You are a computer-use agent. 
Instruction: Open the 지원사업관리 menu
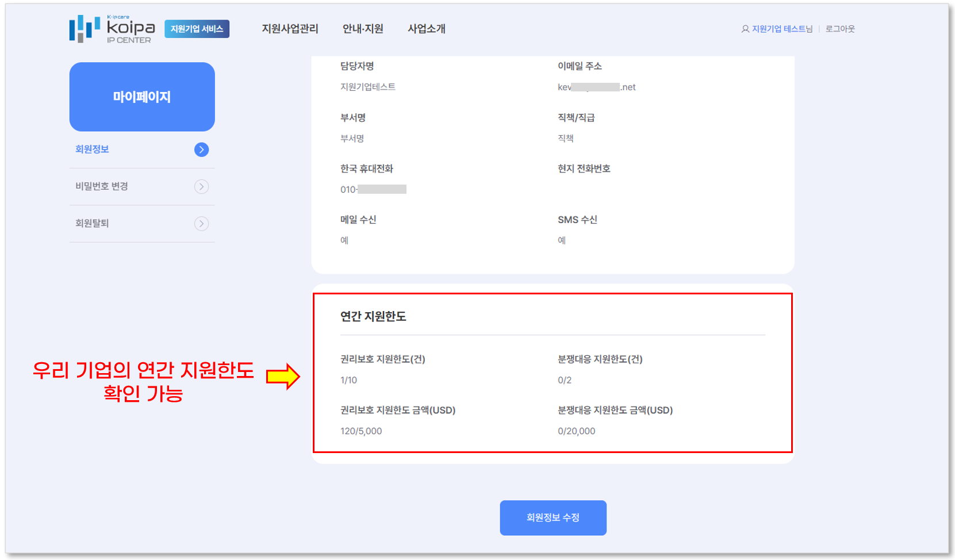pos(290,29)
